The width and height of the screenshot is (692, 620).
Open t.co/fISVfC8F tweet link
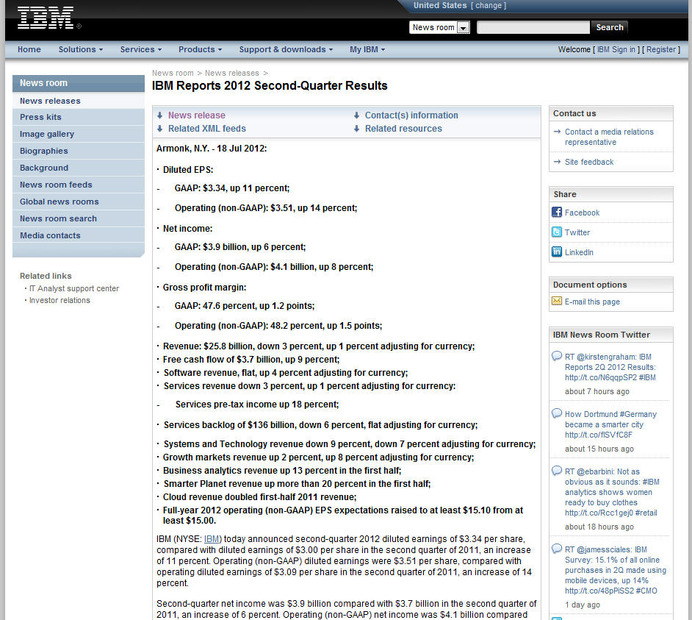(x=598, y=435)
